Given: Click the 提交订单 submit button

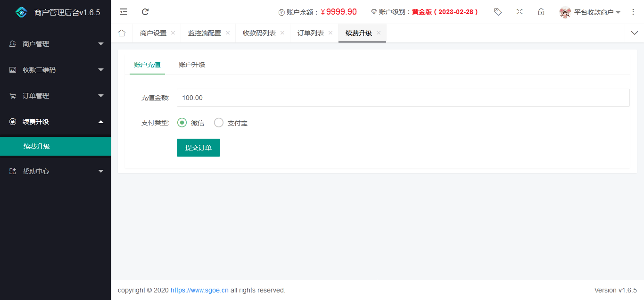Looking at the screenshot, I should tap(198, 147).
